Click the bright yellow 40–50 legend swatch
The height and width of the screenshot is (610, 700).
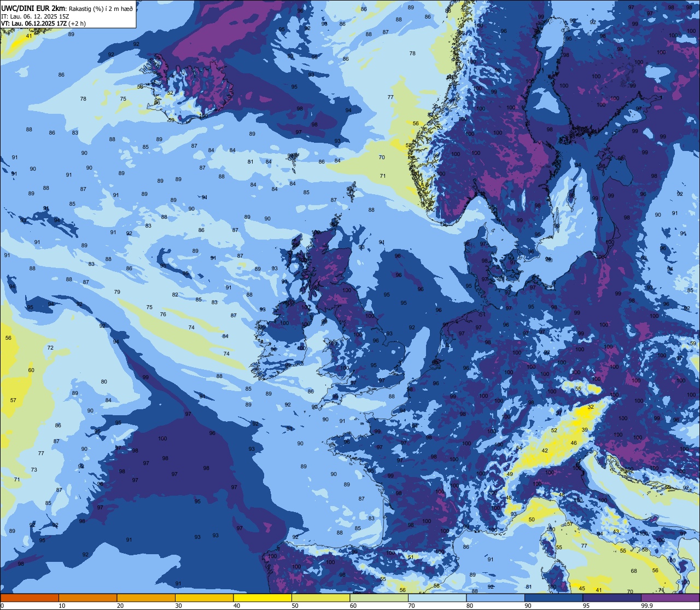[x=262, y=597]
